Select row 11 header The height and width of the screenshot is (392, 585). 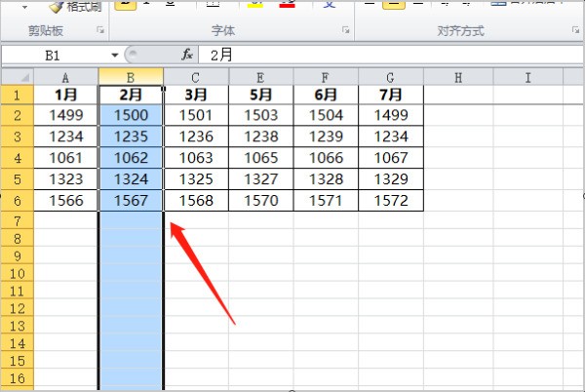[18, 291]
